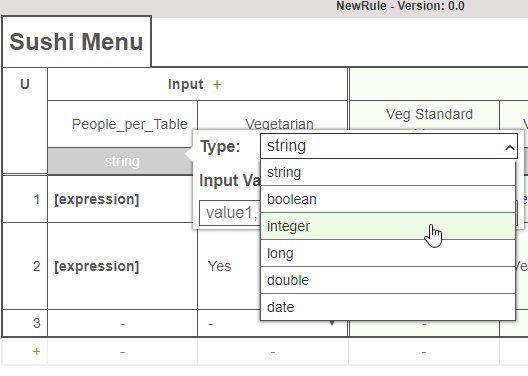Edit the row 1 expression cell

pos(97,199)
